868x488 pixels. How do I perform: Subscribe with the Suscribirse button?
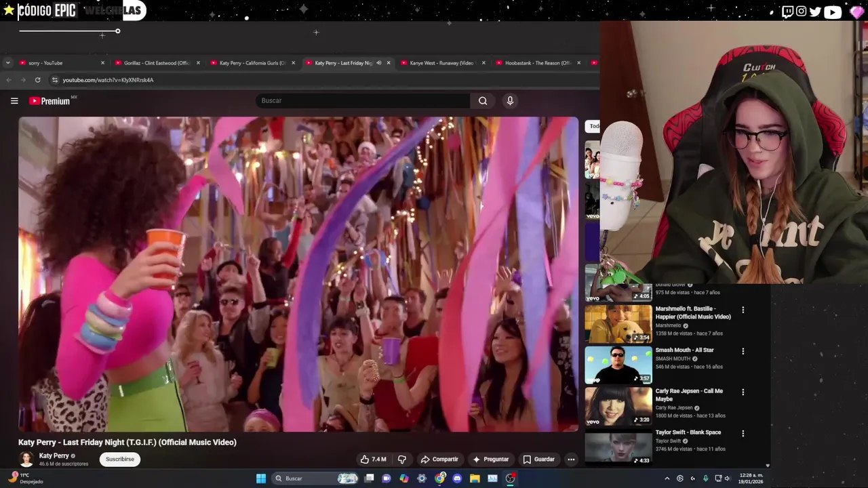click(x=120, y=460)
